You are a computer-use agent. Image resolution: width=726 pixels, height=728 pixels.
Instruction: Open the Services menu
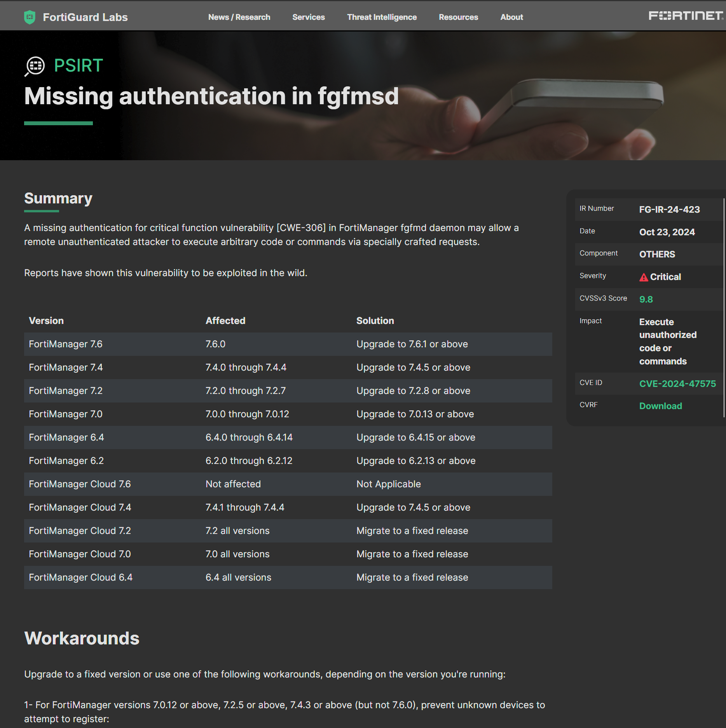(309, 17)
